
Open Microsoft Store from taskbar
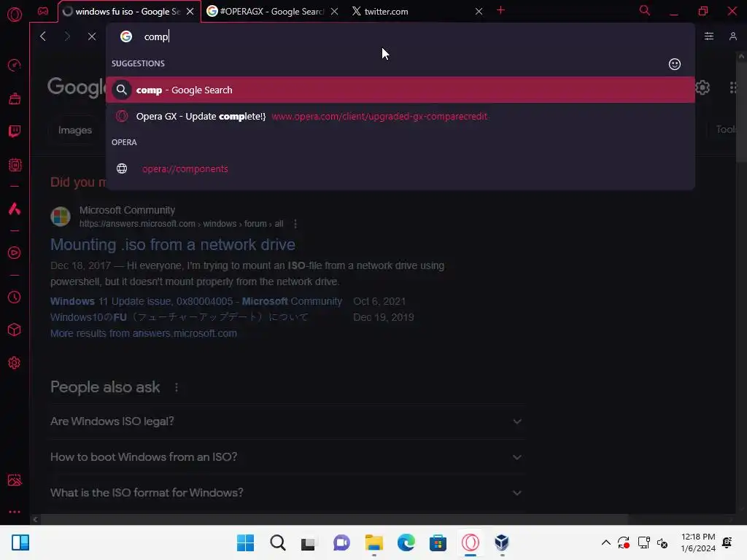pyautogui.click(x=438, y=542)
